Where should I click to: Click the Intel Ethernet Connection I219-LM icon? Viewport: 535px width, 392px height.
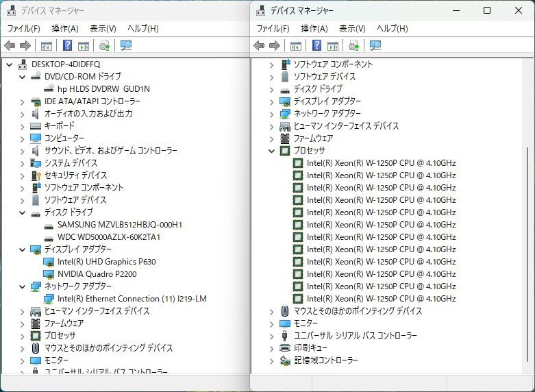(49, 299)
